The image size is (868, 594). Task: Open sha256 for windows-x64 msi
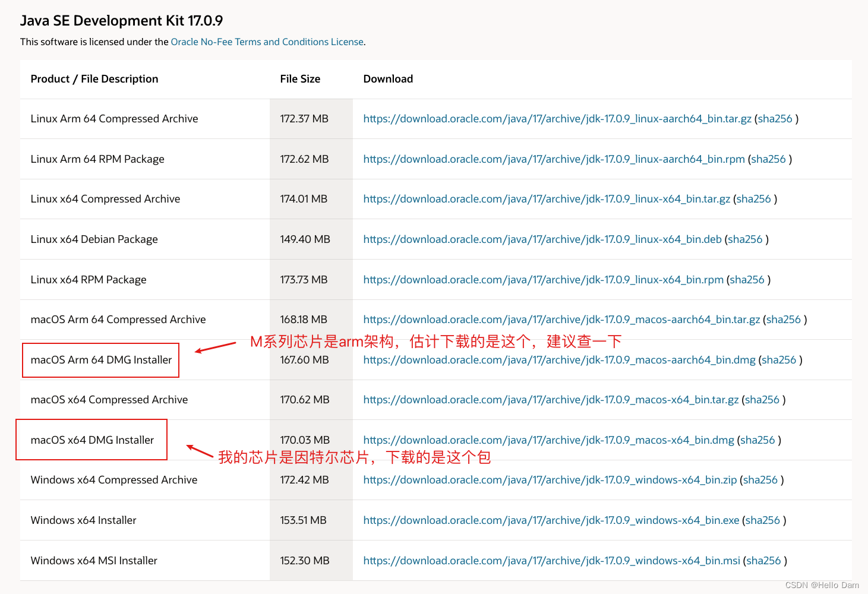pyautogui.click(x=764, y=561)
